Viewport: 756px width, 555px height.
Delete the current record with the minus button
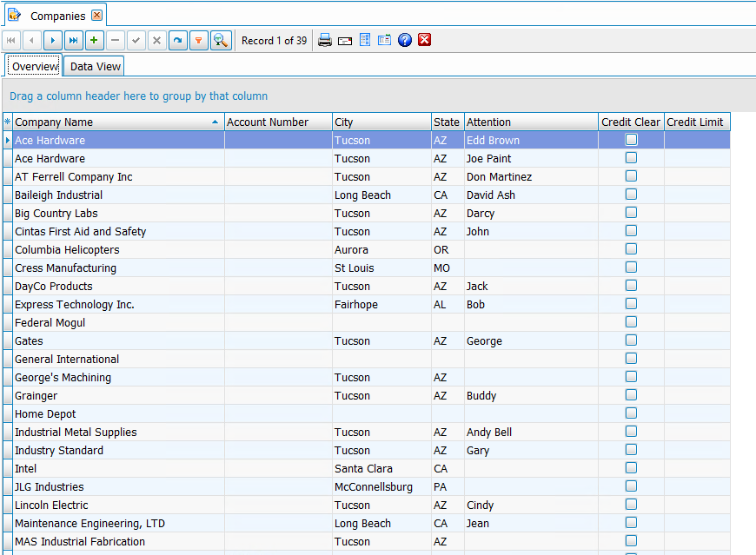(115, 41)
